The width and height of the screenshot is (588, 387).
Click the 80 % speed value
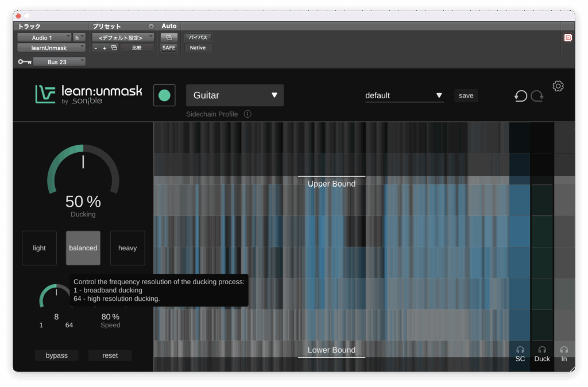tap(110, 317)
